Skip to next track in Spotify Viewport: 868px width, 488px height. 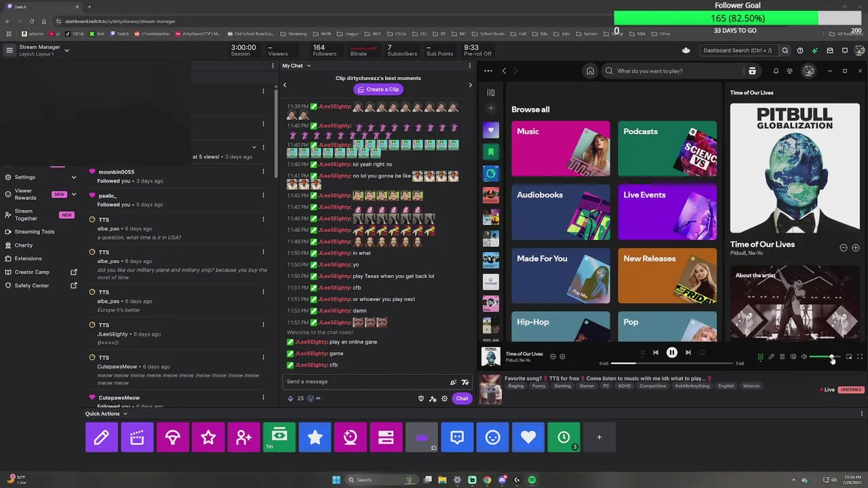pos(688,352)
